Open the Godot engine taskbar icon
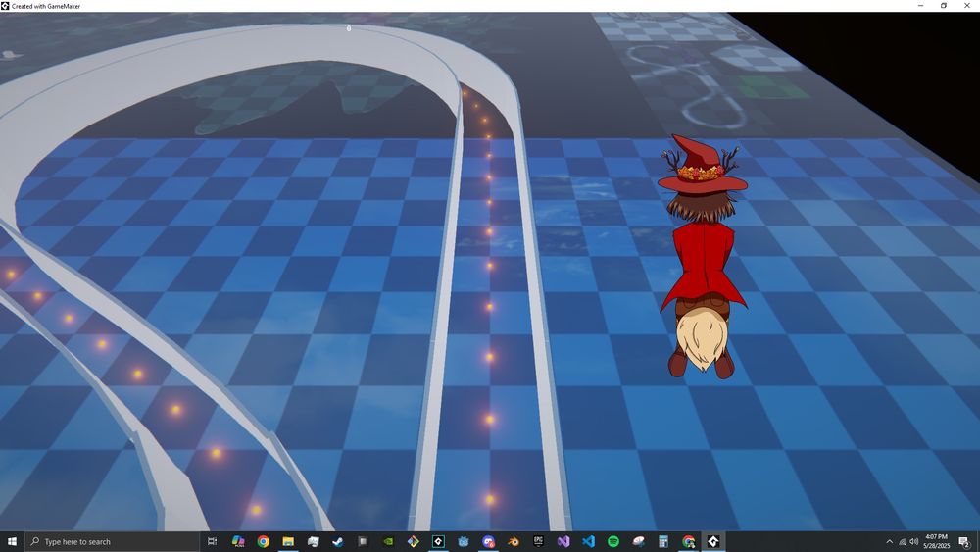This screenshot has width=980, height=552. 464,541
